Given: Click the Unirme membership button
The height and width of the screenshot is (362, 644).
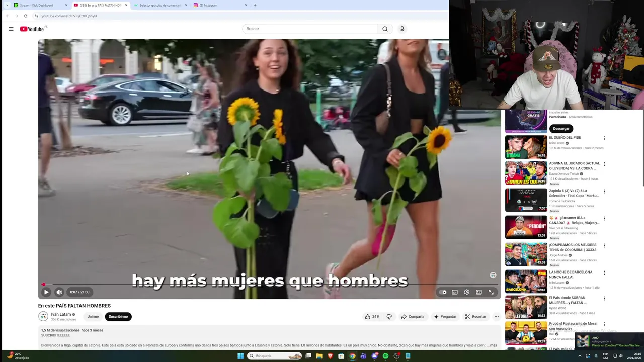Looking at the screenshot, I should [x=93, y=317].
